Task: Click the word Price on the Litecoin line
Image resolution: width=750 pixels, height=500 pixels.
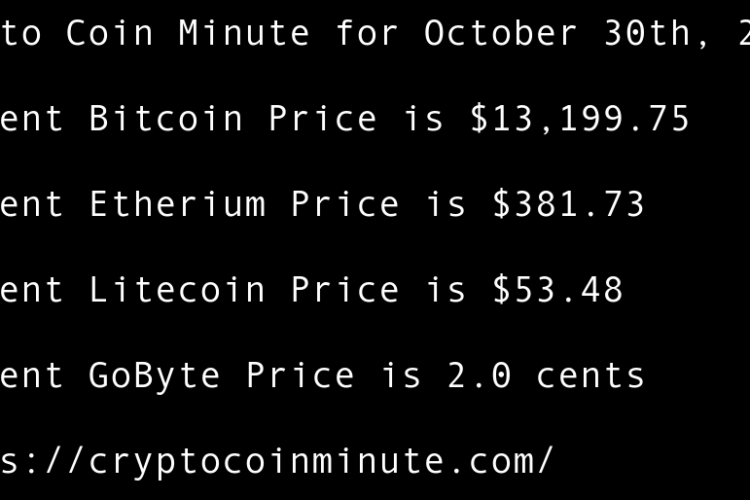Action: (345, 290)
